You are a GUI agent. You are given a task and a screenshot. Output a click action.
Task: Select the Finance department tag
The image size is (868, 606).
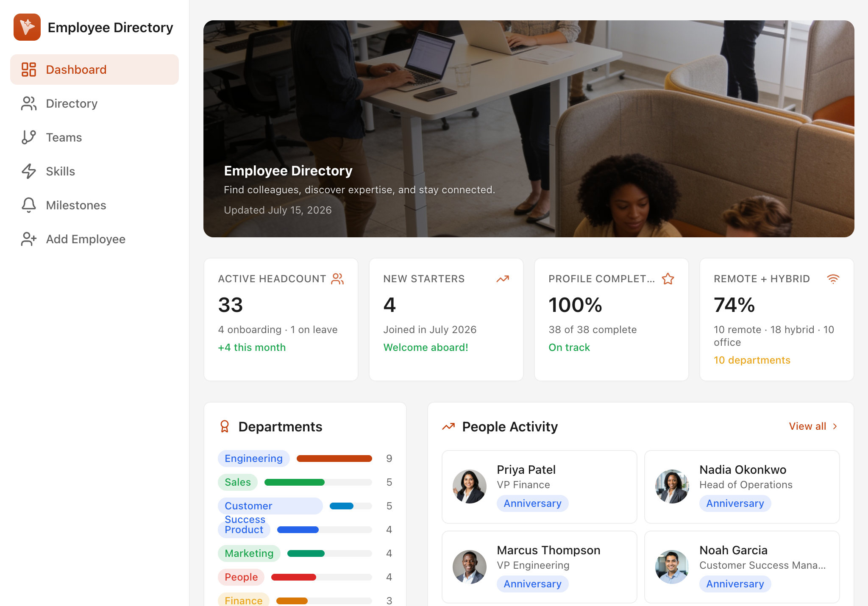[x=244, y=600]
